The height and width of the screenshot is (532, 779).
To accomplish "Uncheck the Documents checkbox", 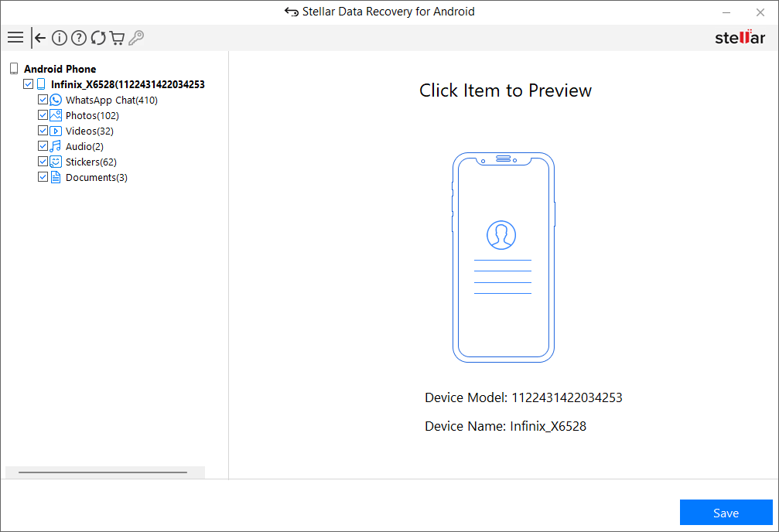I will click(x=43, y=178).
